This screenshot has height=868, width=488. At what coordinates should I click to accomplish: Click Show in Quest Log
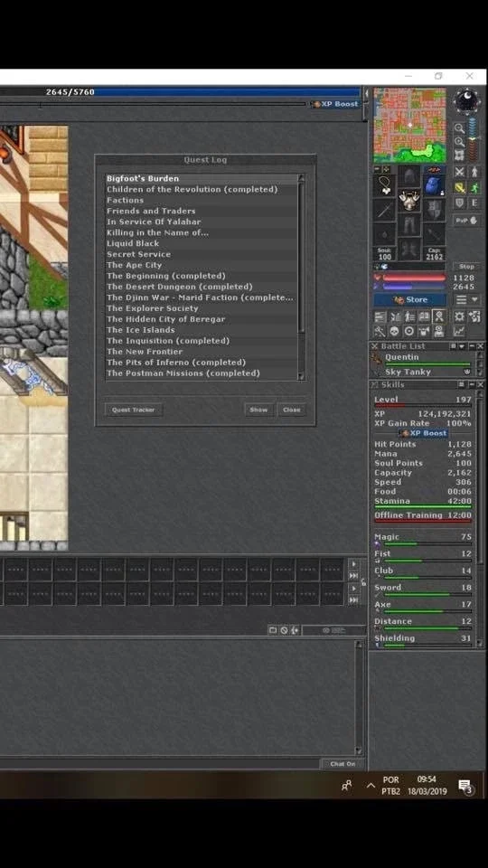pos(258,410)
